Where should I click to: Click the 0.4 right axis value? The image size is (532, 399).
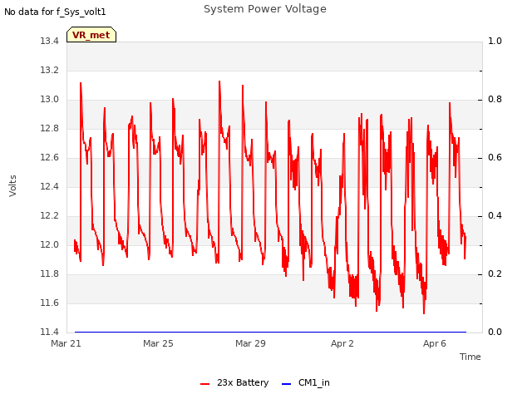pyautogui.click(x=495, y=216)
